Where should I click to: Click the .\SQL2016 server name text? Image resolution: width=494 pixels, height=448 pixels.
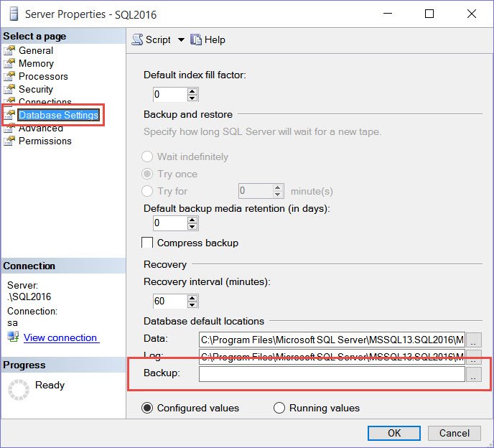click(29, 297)
